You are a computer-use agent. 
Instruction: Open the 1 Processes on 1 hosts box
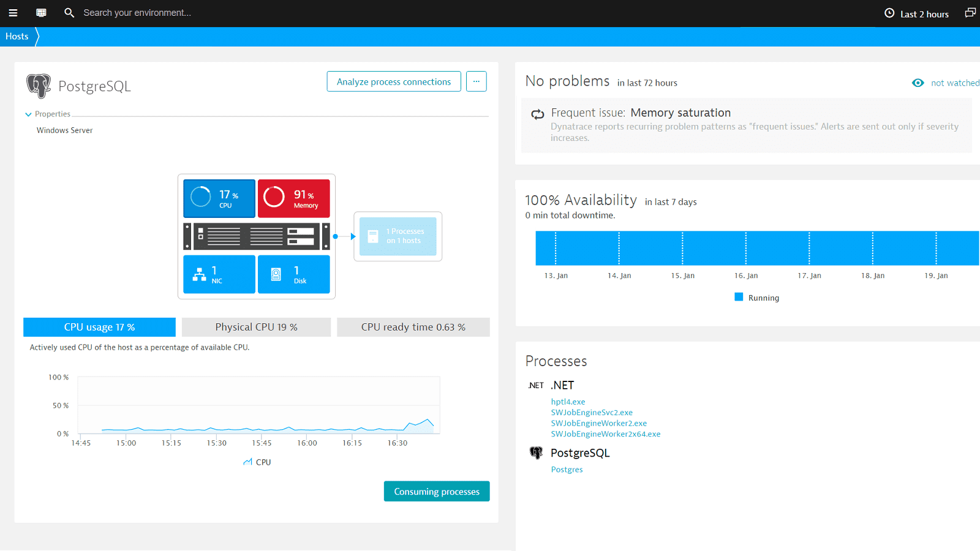[x=398, y=236]
